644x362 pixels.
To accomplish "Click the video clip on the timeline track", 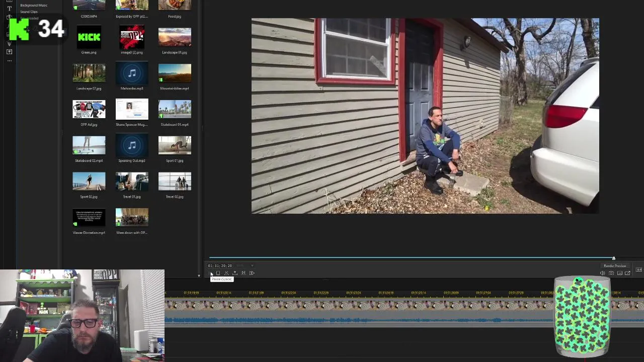I will point(360,305).
